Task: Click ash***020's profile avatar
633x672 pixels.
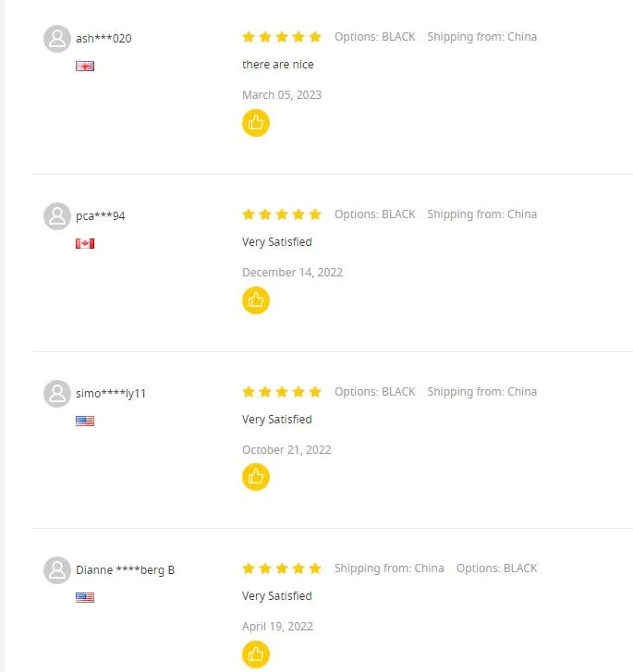Action: pos(57,39)
